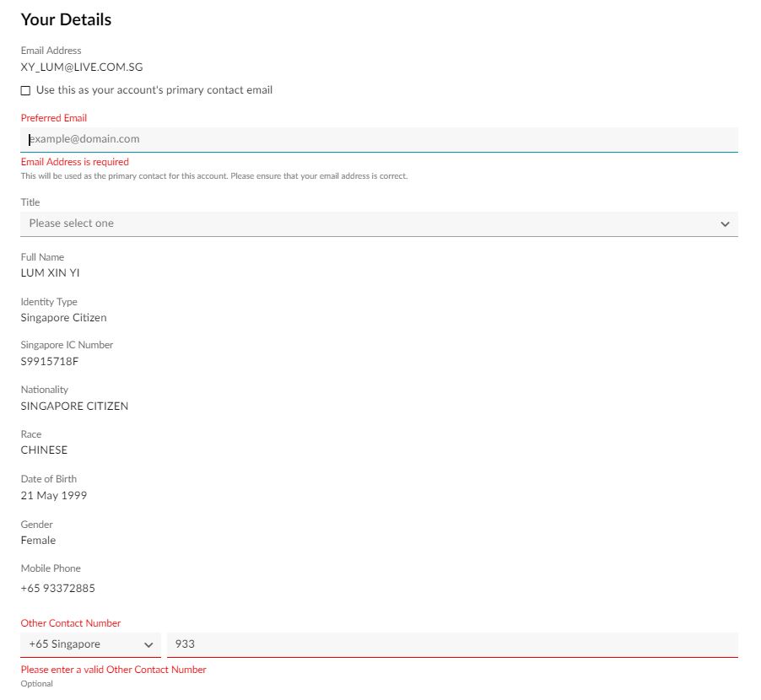Click the chevron arrow on Title dropdown
Screen dimensions: 761x700
click(x=725, y=224)
